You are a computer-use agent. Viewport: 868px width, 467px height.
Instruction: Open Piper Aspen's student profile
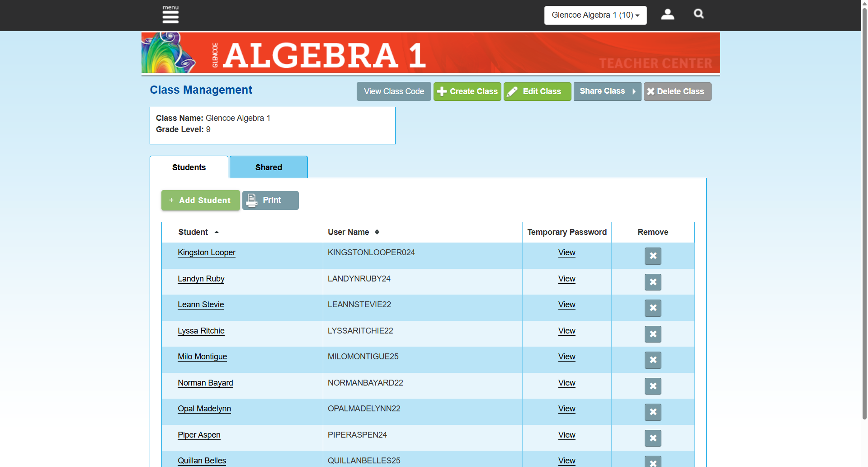coord(199,435)
